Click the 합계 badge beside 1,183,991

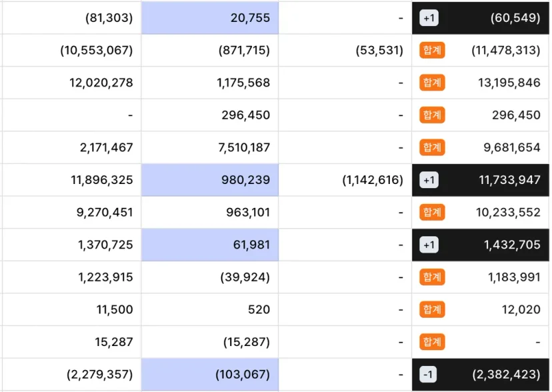(x=432, y=277)
